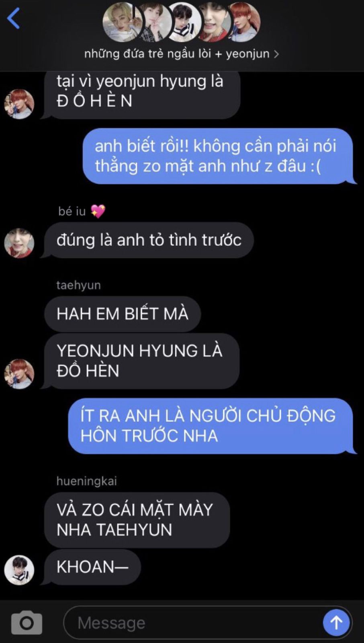Expand group details chevron after yeonjun
This screenshot has width=364, height=643.
pyautogui.click(x=276, y=54)
